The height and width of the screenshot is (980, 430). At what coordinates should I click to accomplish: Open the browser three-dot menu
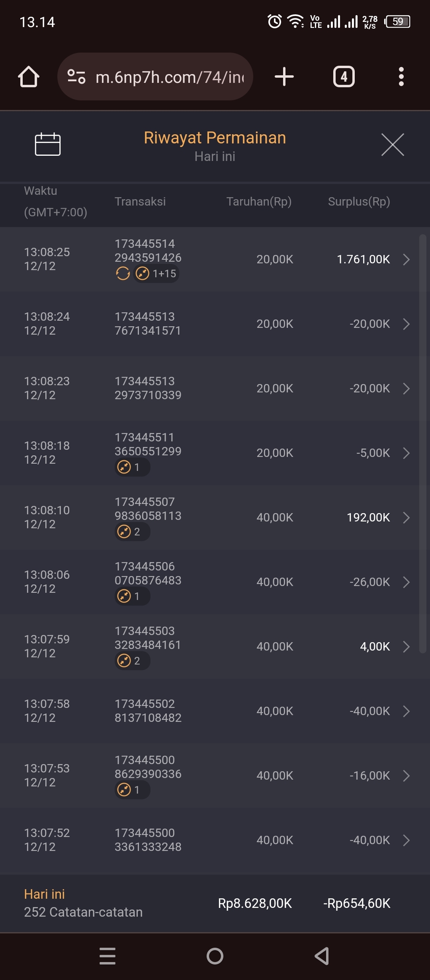pos(401,76)
